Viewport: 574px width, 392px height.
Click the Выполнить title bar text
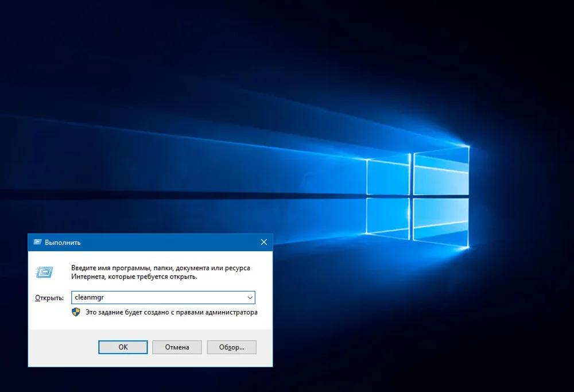[63, 242]
